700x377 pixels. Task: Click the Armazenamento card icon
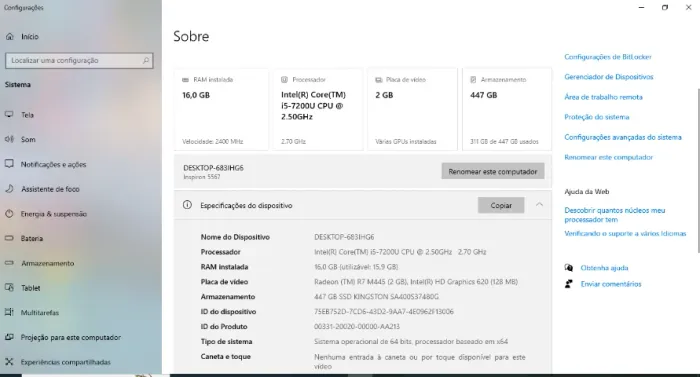[x=473, y=80]
